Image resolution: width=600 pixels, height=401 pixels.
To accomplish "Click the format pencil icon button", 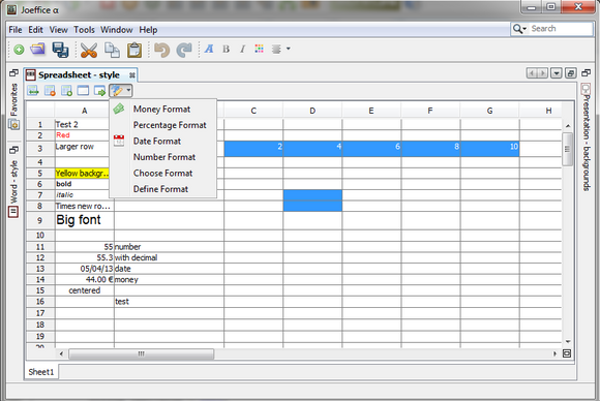I will 117,91.
